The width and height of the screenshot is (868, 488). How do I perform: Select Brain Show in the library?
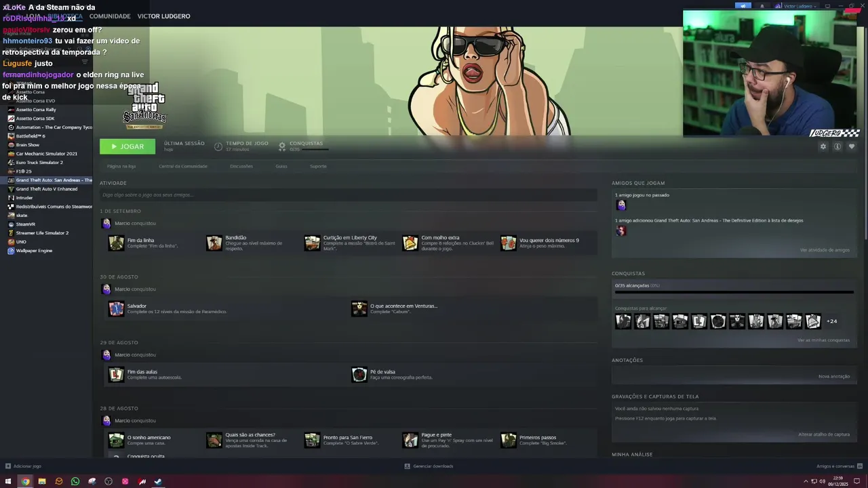click(28, 145)
